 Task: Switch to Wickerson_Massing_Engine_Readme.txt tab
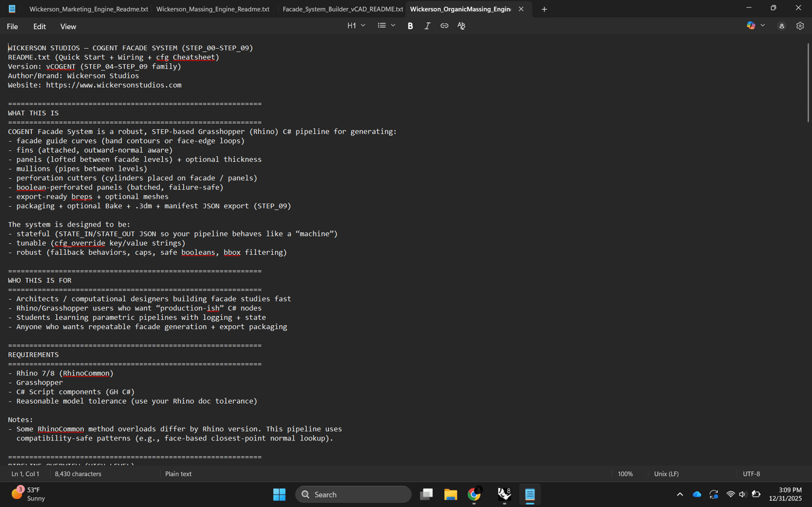(213, 9)
